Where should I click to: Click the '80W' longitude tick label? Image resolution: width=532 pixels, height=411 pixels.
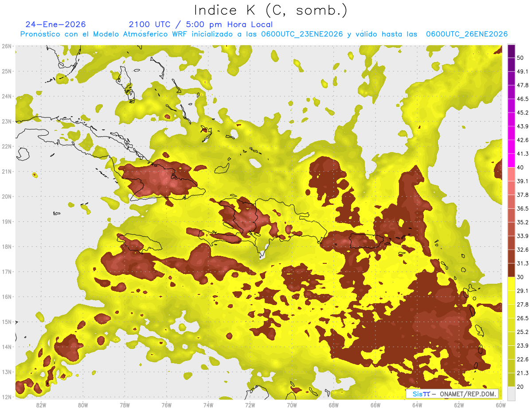click(82, 405)
